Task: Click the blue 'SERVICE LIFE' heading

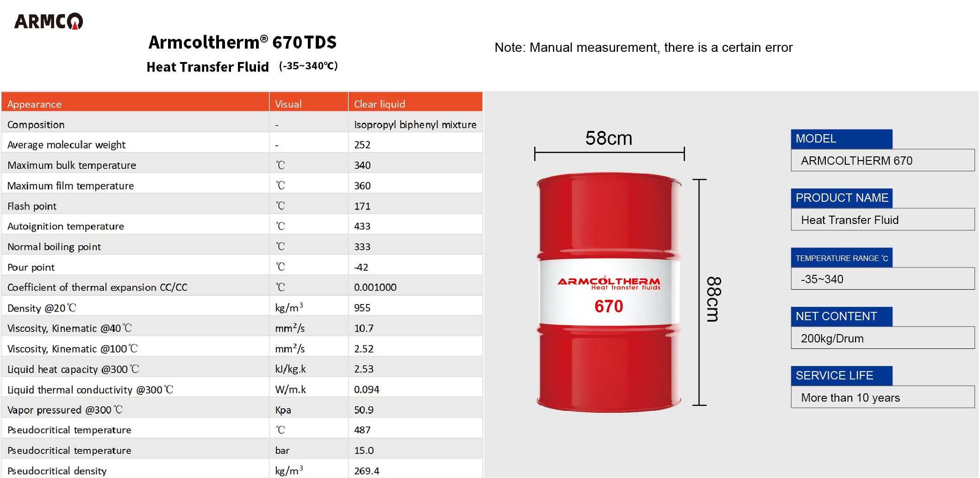Action: [842, 376]
